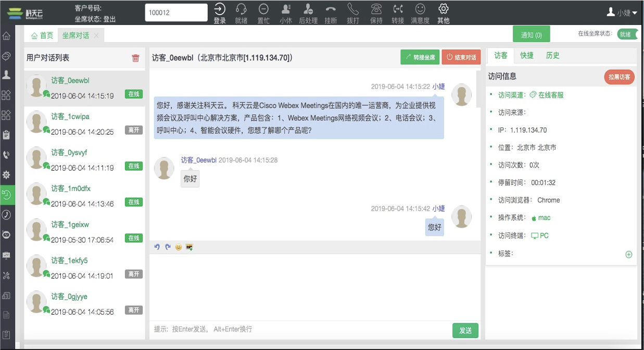Open the 小婕 user dropdown menu
This screenshot has height=350, width=644.
(x=622, y=12)
